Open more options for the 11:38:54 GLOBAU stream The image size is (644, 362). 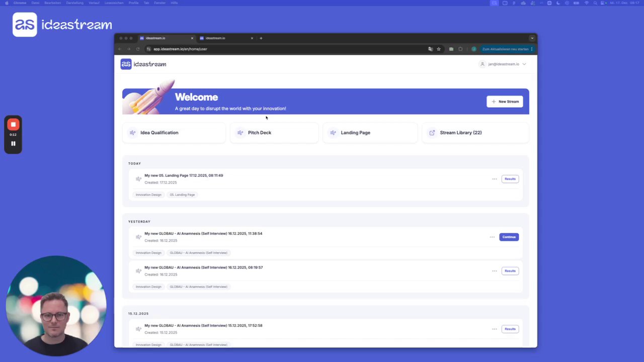pos(492,237)
